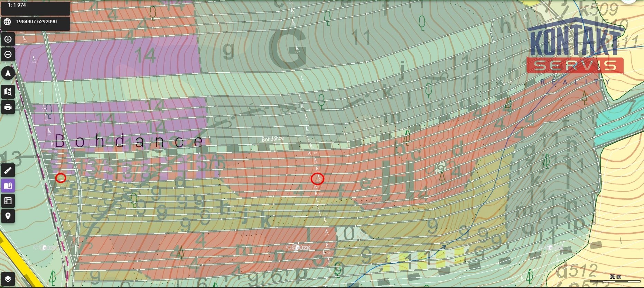Open the map search tool
This screenshot has height=288, width=644.
point(8,92)
